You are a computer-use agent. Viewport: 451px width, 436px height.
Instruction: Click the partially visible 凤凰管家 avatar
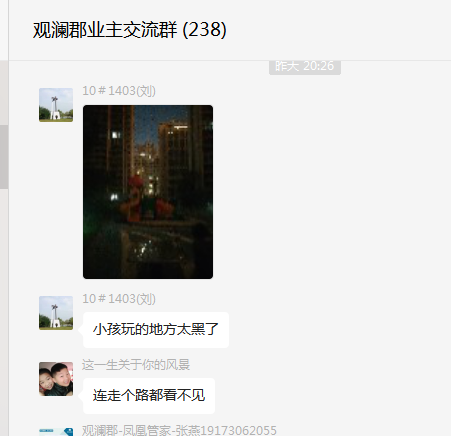click(x=56, y=432)
